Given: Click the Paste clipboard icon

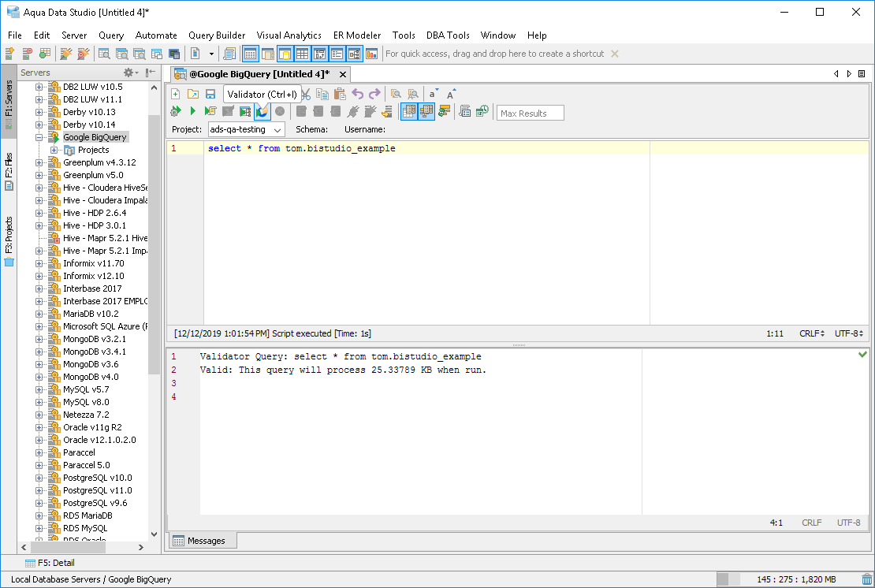Looking at the screenshot, I should click(x=340, y=94).
